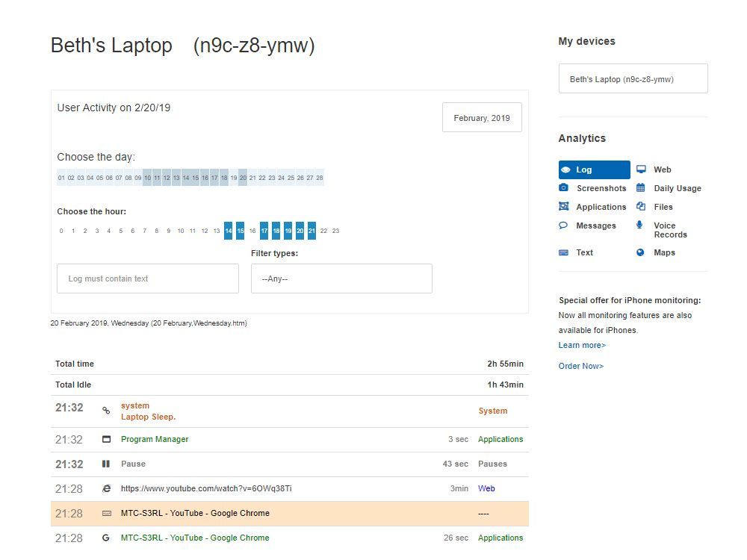This screenshot has height=560, width=747.
Task: Click the Applications type in Program Manager row
Action: (500, 439)
